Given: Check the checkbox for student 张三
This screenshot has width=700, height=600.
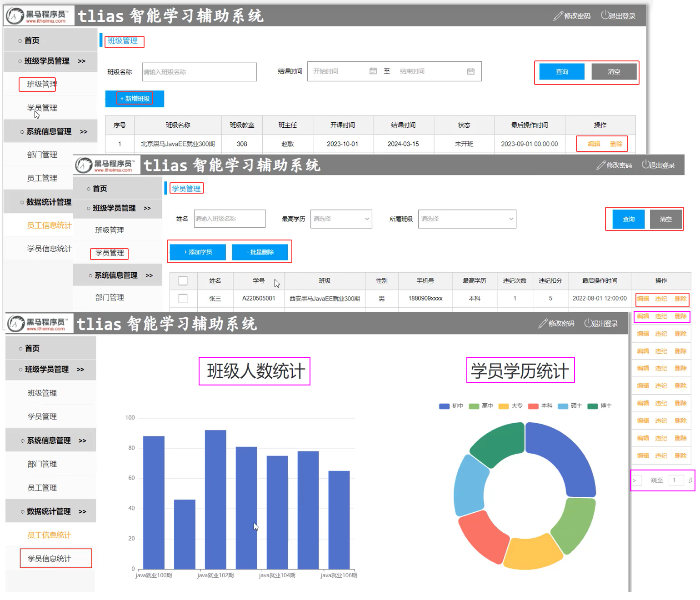Looking at the screenshot, I should [183, 299].
